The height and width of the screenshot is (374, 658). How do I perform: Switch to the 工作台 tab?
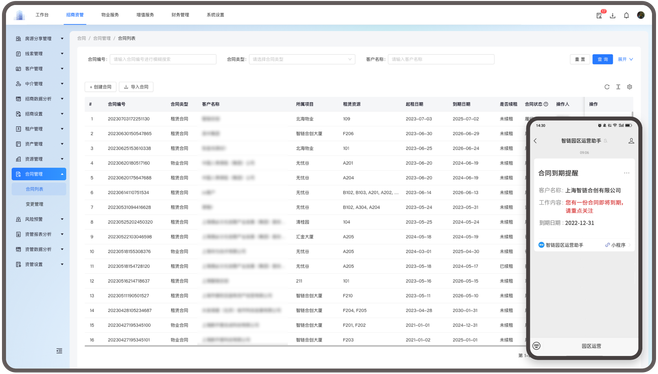click(42, 15)
